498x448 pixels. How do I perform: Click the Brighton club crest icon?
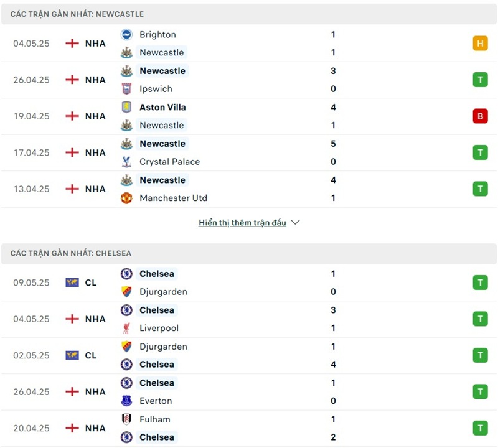coord(126,35)
